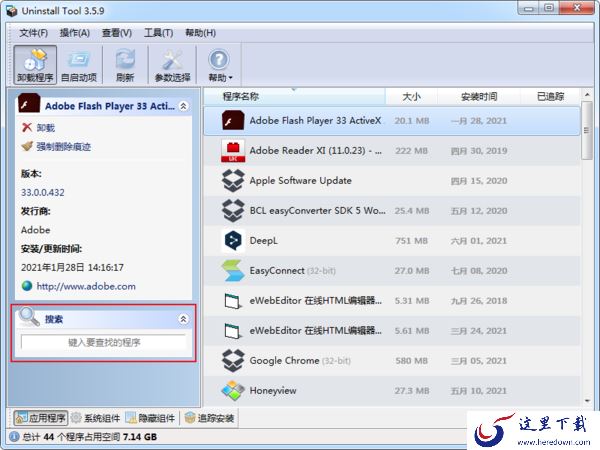Open the 自启动项 startup items tool

coord(79,64)
